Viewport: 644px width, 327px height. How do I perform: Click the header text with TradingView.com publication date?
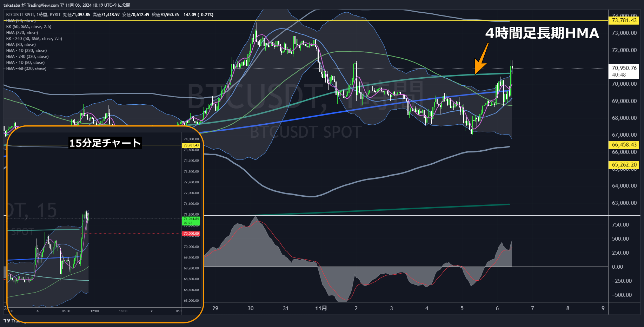pos(67,5)
